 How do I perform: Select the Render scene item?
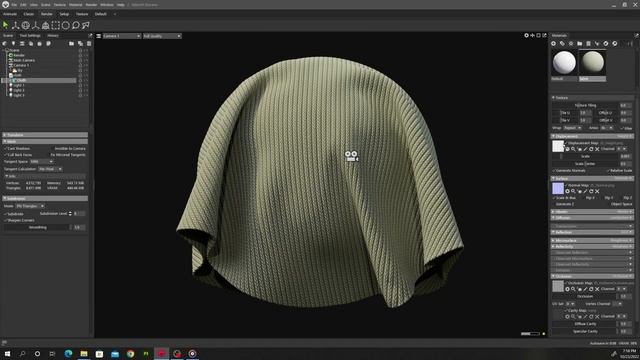(19, 55)
